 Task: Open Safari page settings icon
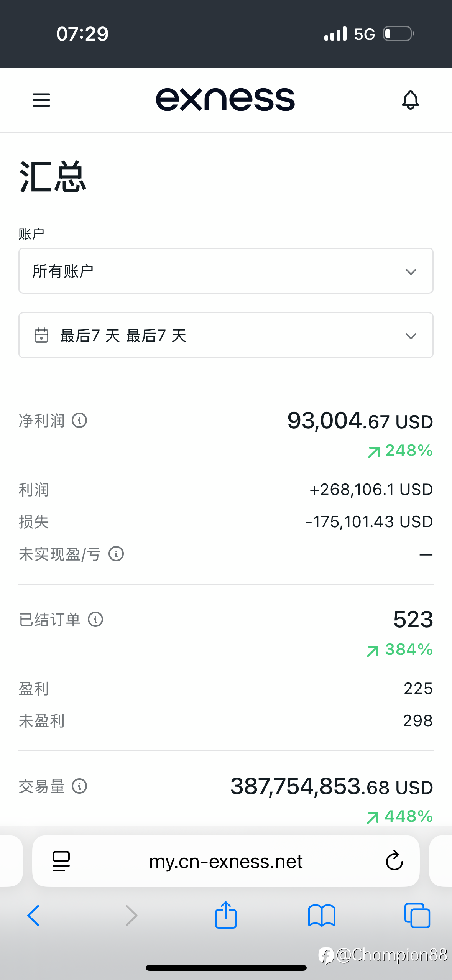click(61, 861)
